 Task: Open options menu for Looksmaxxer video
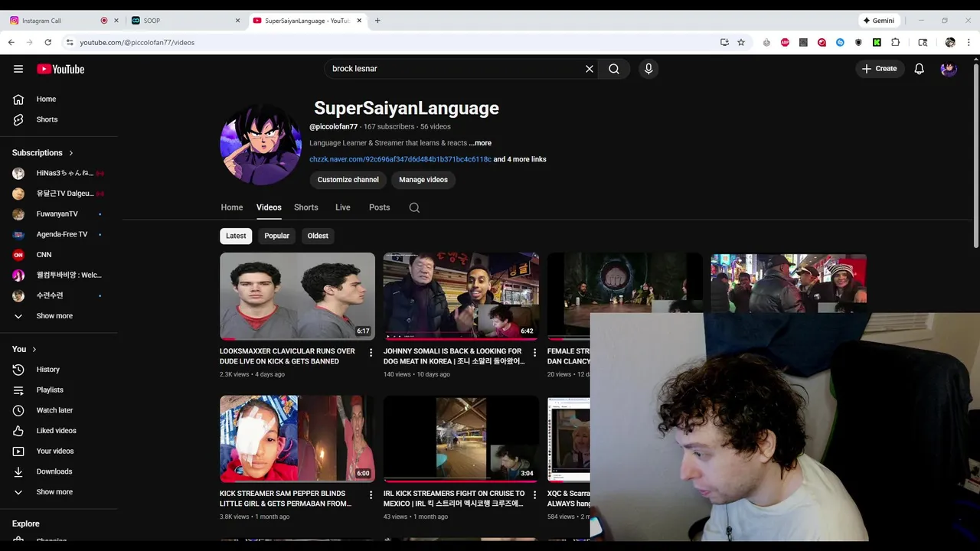(371, 353)
